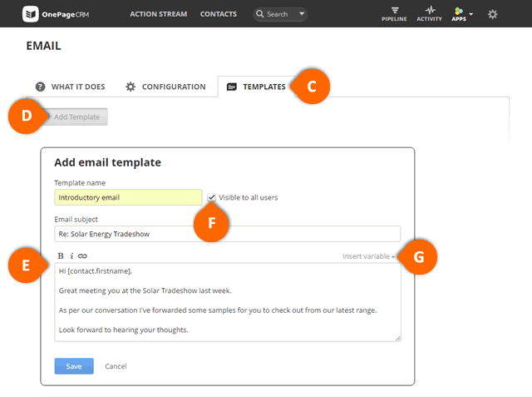Click the gear icon beside Configuration

tap(131, 87)
